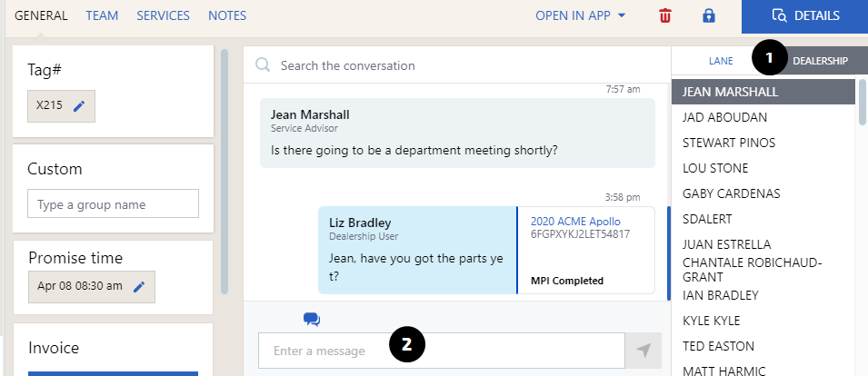
Task: Click the send message arrow icon
Action: tap(644, 351)
